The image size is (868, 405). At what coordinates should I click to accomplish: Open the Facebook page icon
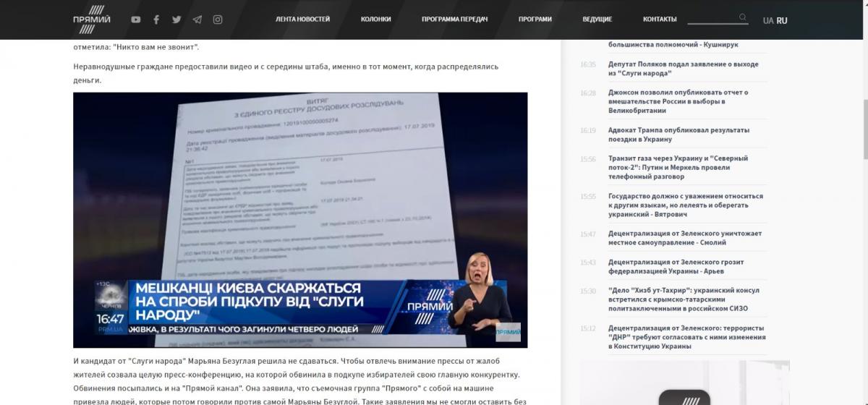tap(156, 20)
